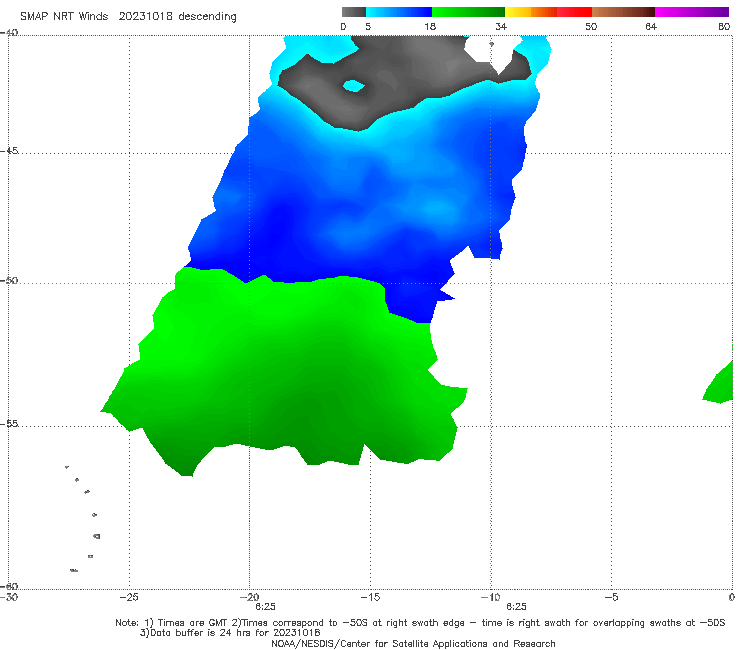Click the "-30" longitude axis label

9,597
